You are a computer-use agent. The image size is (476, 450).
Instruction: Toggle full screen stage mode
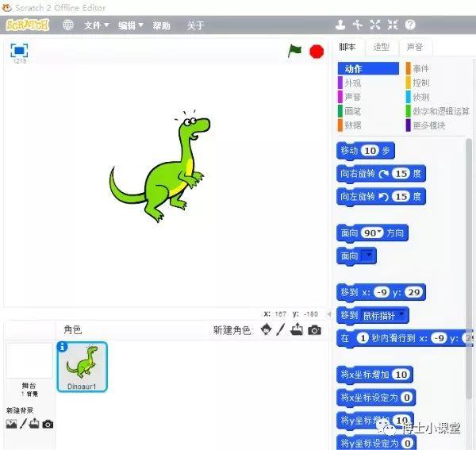[18, 51]
